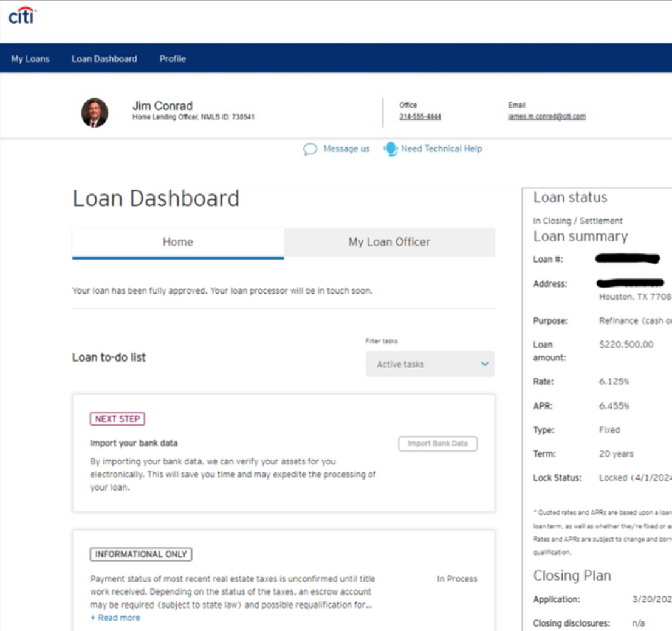Click the loan type value Fixed
Image resolution: width=672 pixels, height=631 pixels.
(x=609, y=430)
